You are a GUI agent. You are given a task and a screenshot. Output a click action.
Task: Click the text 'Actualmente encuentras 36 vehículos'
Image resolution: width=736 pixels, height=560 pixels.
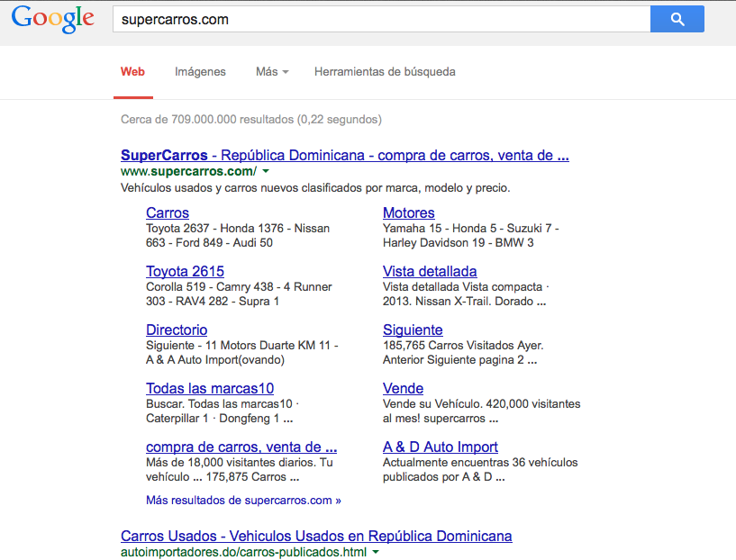[x=480, y=463]
